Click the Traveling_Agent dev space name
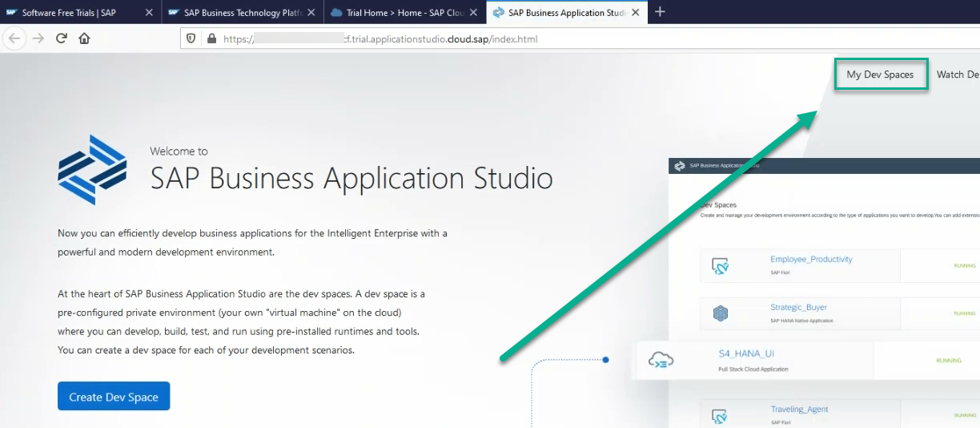Image resolution: width=980 pixels, height=428 pixels. [799, 409]
